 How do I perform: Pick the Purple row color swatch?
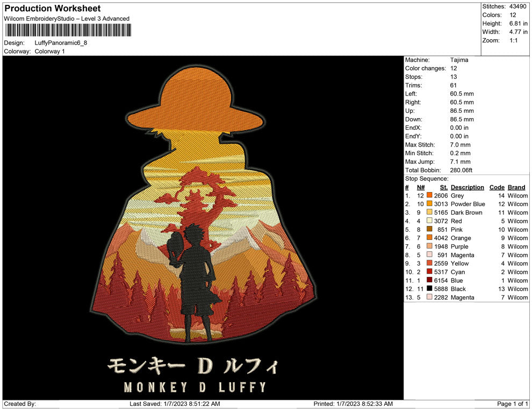[429, 246]
